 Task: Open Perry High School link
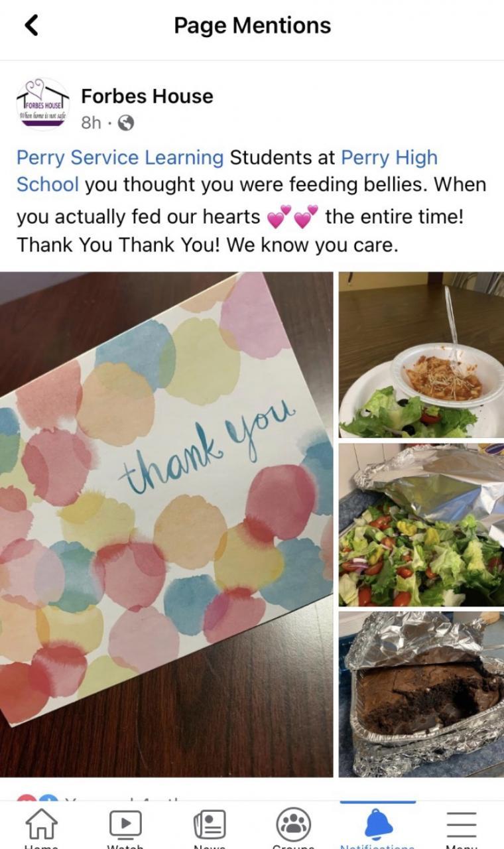[227, 171]
